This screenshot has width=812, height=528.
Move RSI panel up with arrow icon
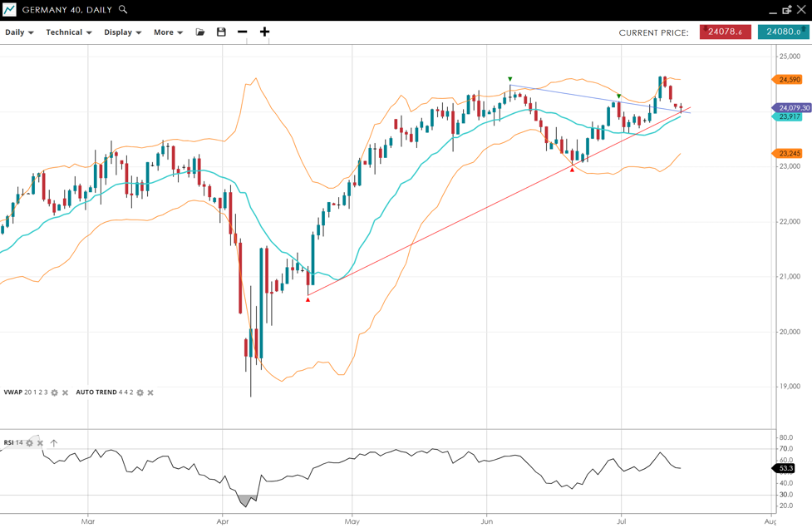(x=54, y=443)
